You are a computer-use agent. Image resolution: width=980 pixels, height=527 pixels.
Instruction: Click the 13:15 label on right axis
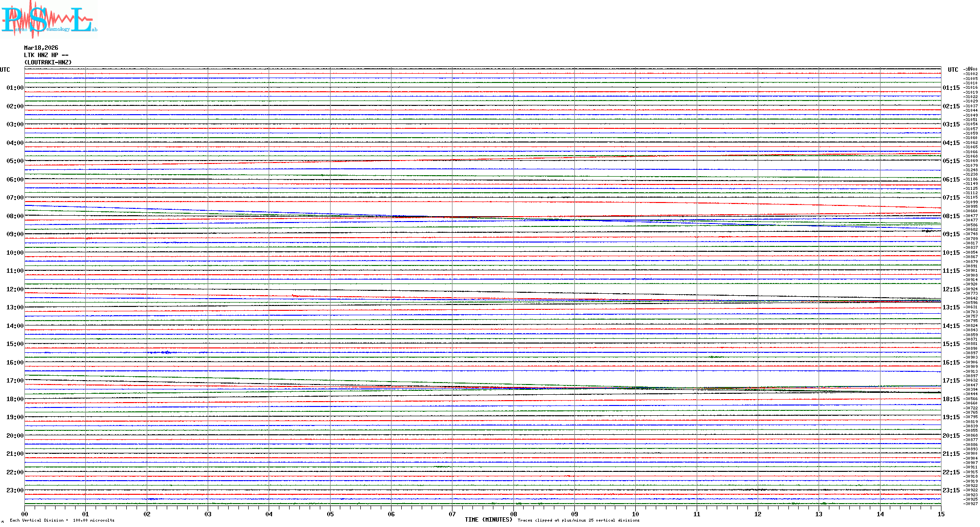tap(951, 307)
